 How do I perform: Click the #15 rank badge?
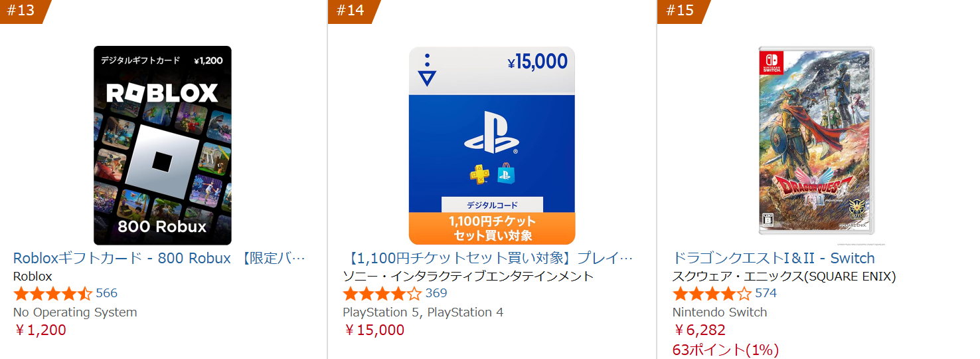click(x=680, y=11)
